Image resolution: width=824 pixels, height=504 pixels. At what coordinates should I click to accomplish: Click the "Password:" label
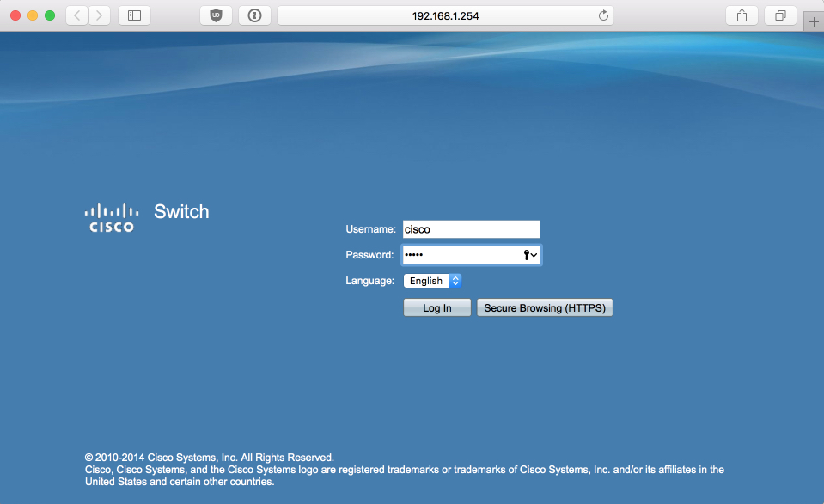[369, 255]
